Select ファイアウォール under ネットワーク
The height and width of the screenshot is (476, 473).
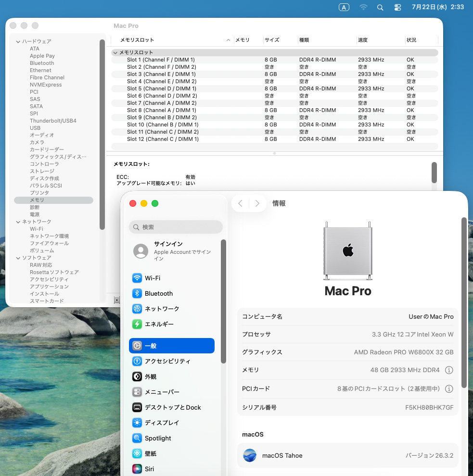coord(49,243)
